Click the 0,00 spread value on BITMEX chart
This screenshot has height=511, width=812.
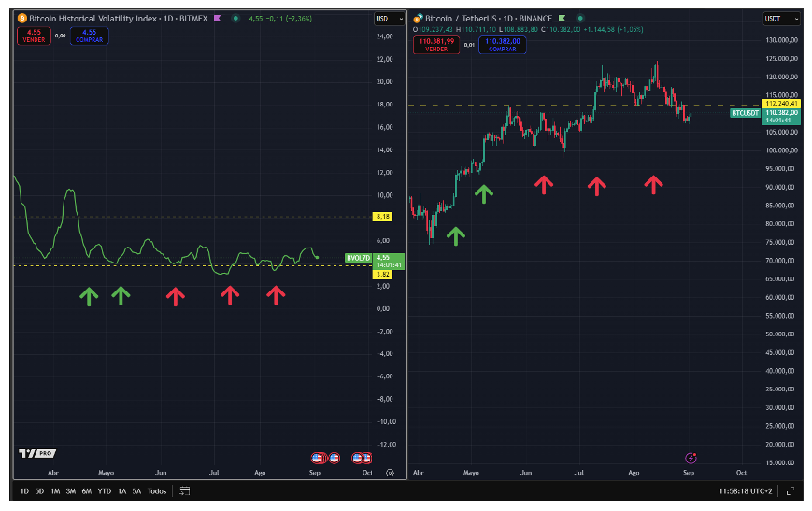(61, 35)
